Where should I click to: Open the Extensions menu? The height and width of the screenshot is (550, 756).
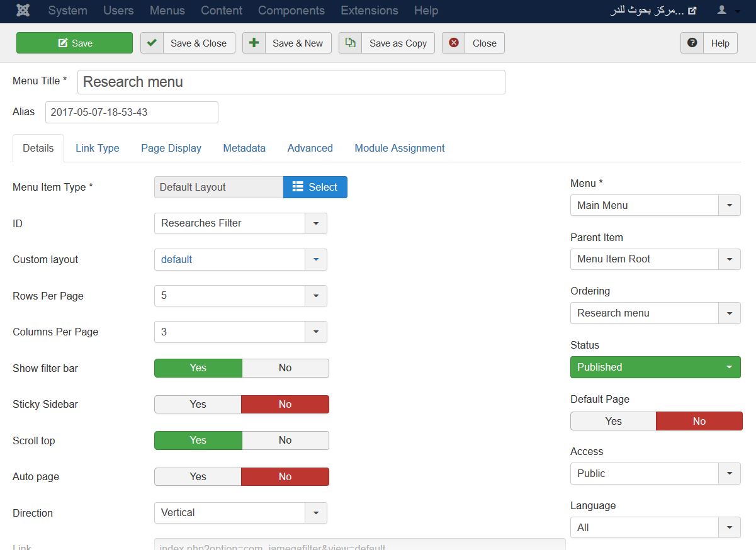369,11
